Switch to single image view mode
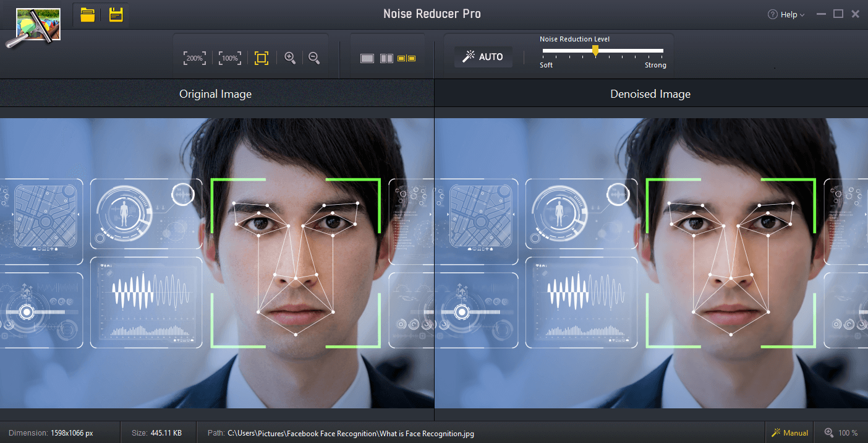This screenshot has height=443, width=868. 367,58
